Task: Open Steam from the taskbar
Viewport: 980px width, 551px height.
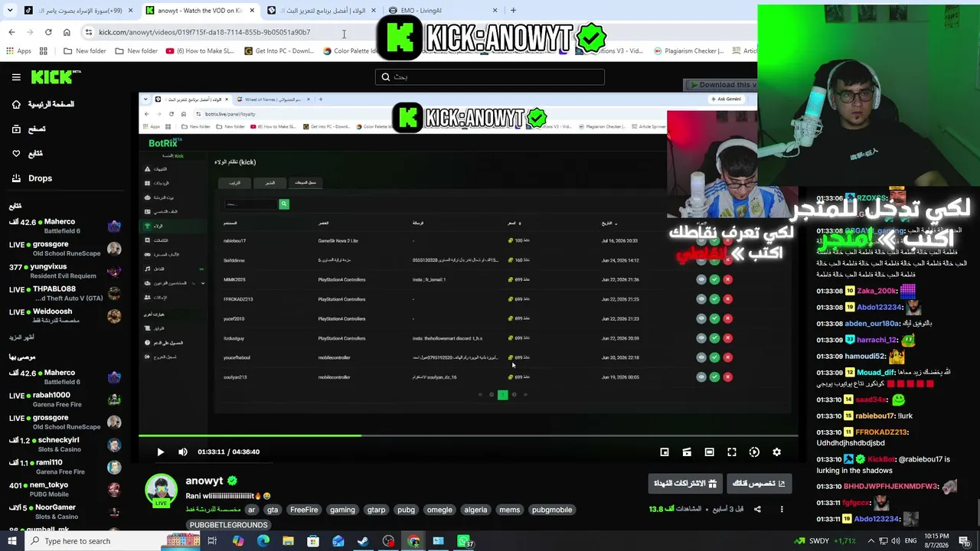Action: [x=363, y=541]
